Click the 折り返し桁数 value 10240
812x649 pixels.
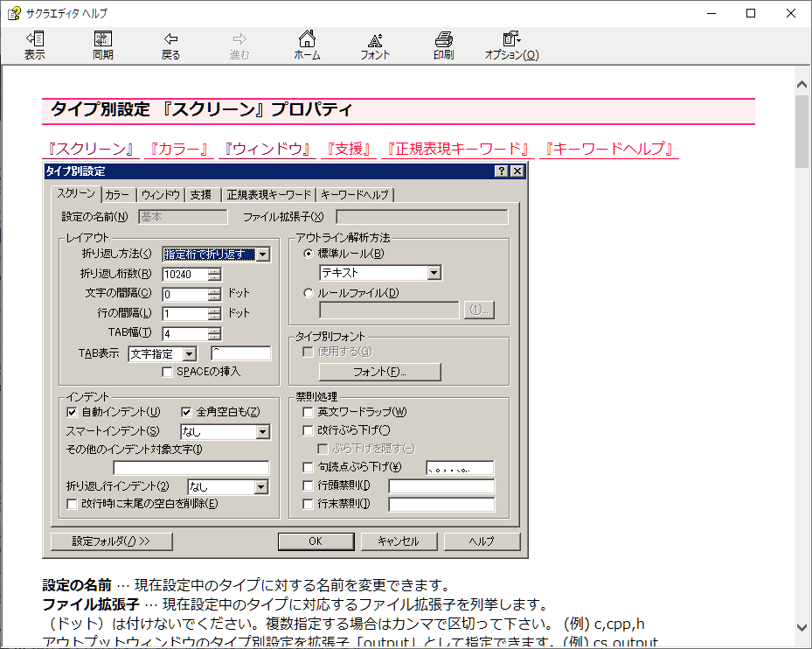coord(178,275)
